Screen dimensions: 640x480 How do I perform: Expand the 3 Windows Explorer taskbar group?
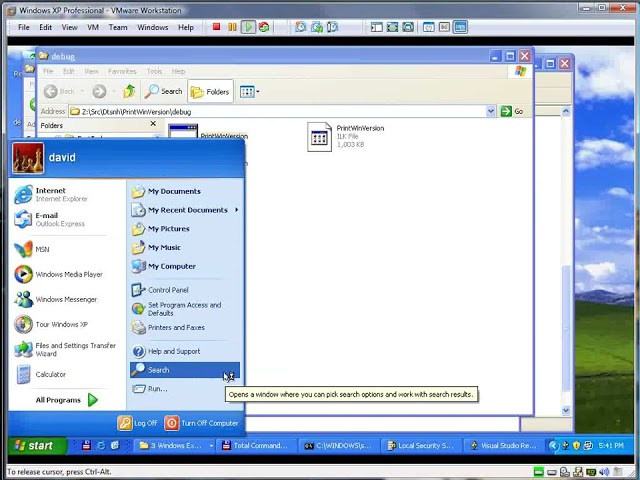pyautogui.click(x=175, y=446)
